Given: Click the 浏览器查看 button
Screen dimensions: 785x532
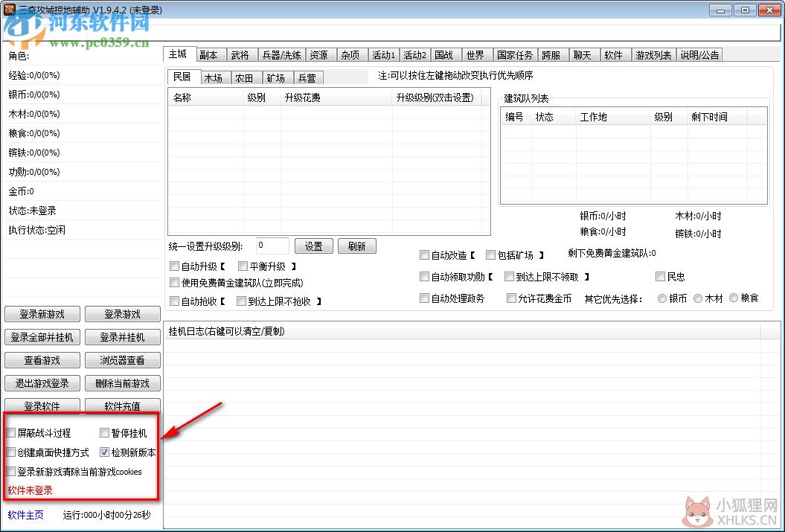Looking at the screenshot, I should (123, 360).
